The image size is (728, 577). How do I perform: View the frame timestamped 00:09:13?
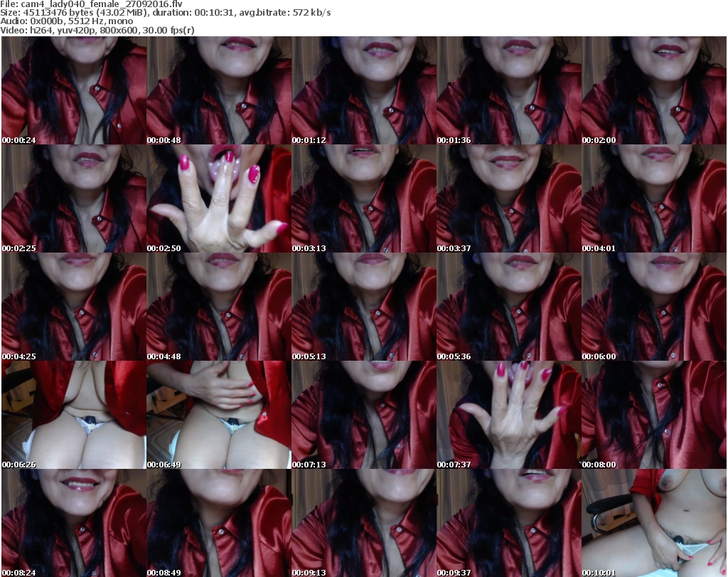point(364,523)
